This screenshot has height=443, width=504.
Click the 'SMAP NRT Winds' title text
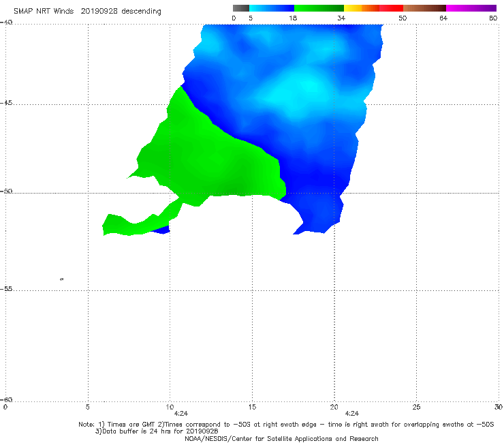(44, 11)
